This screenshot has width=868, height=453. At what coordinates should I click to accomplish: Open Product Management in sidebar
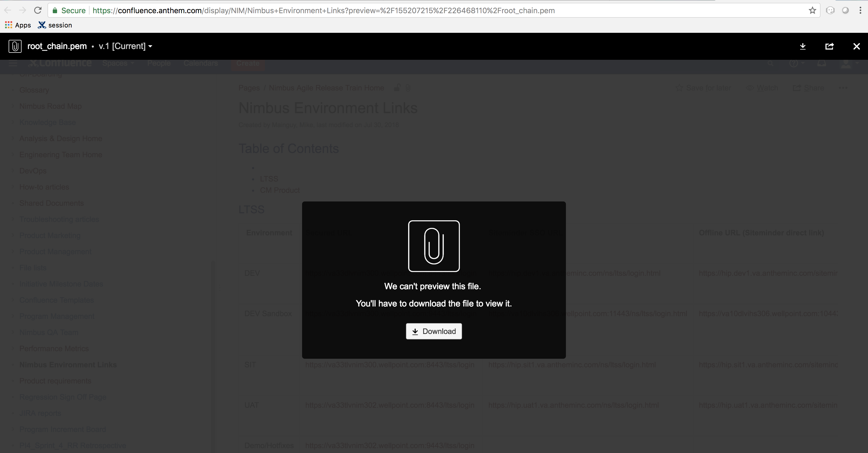coord(55,252)
